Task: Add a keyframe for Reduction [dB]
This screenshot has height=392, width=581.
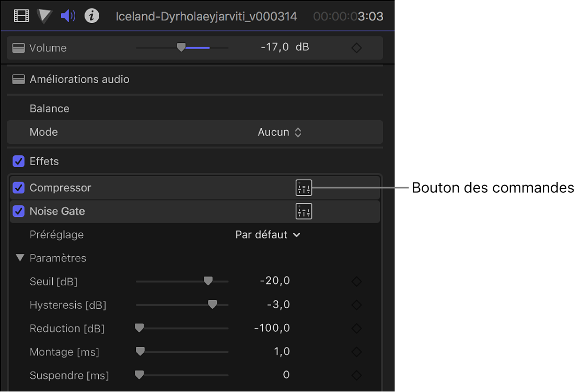Action: pyautogui.click(x=356, y=328)
